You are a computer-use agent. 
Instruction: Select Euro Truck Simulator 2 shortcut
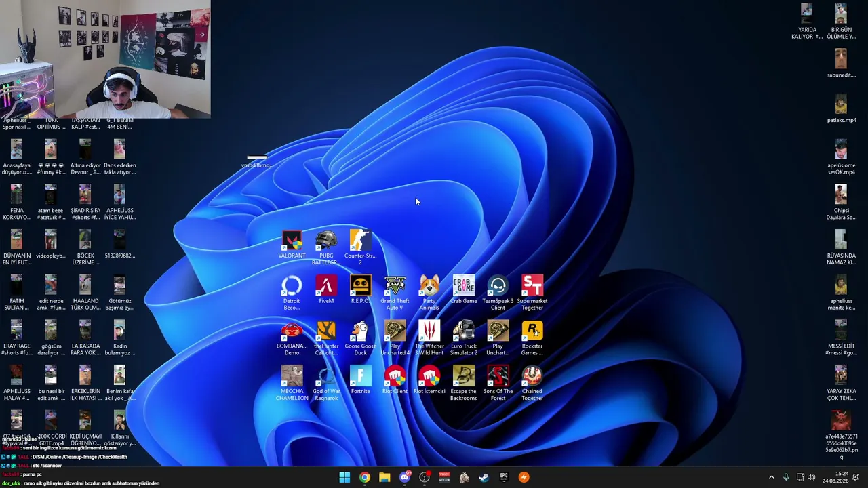(x=464, y=338)
